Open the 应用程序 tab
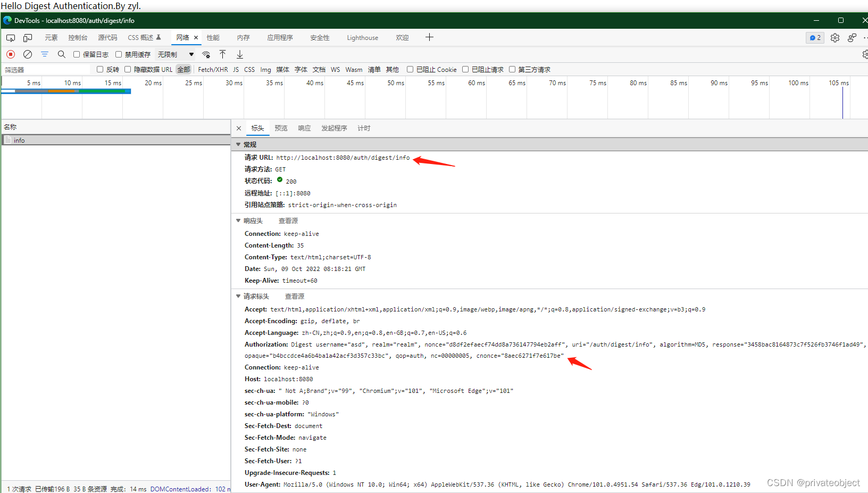The height and width of the screenshot is (493, 868). [280, 38]
